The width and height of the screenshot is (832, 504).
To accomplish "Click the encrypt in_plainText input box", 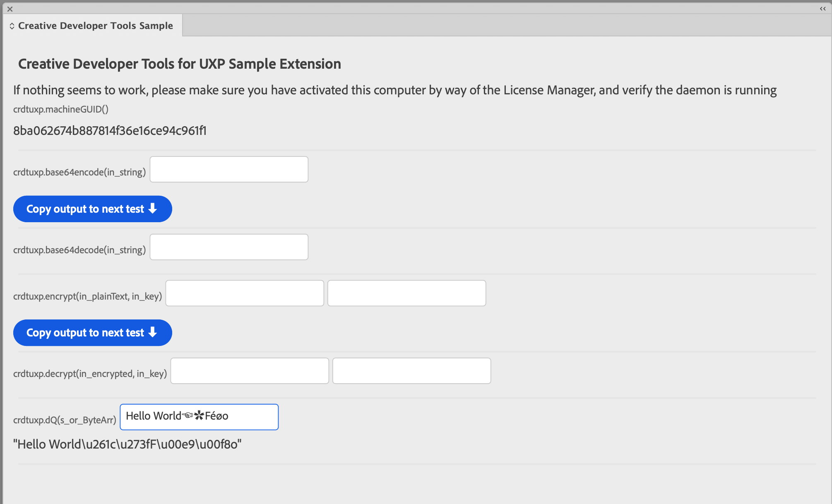I will coord(245,293).
